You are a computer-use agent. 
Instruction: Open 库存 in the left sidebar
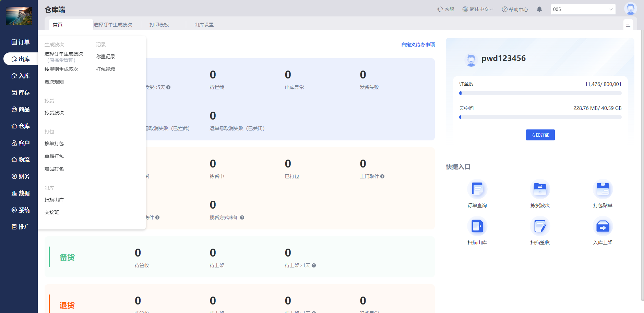pos(21,92)
